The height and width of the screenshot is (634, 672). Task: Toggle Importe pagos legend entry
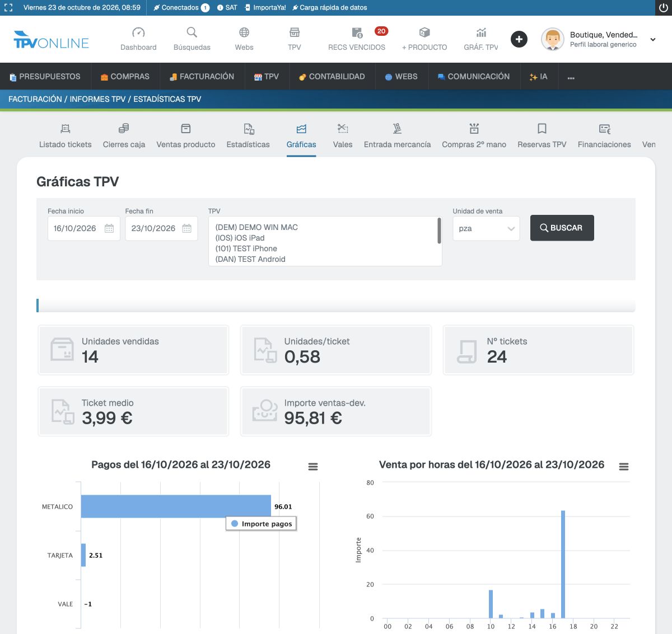262,524
